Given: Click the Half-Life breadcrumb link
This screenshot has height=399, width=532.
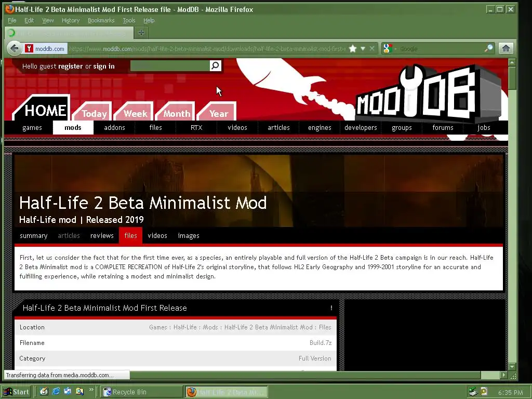Looking at the screenshot, I should pyautogui.click(x=185, y=327).
